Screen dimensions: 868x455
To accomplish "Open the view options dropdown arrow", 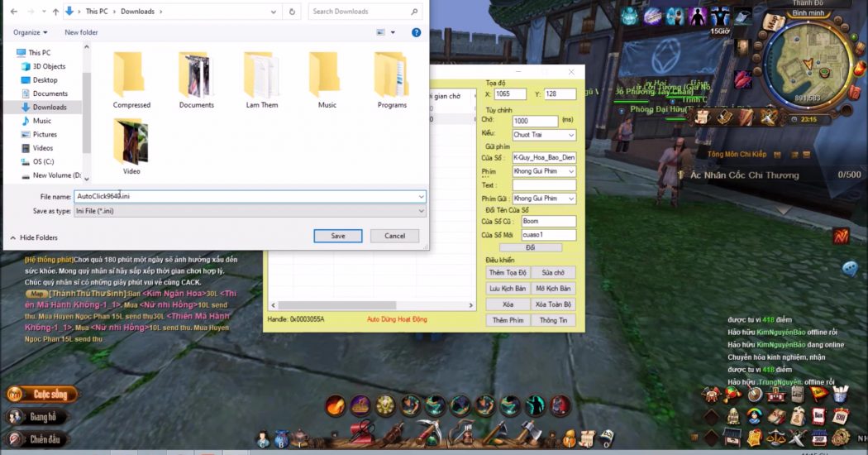I will coord(393,33).
